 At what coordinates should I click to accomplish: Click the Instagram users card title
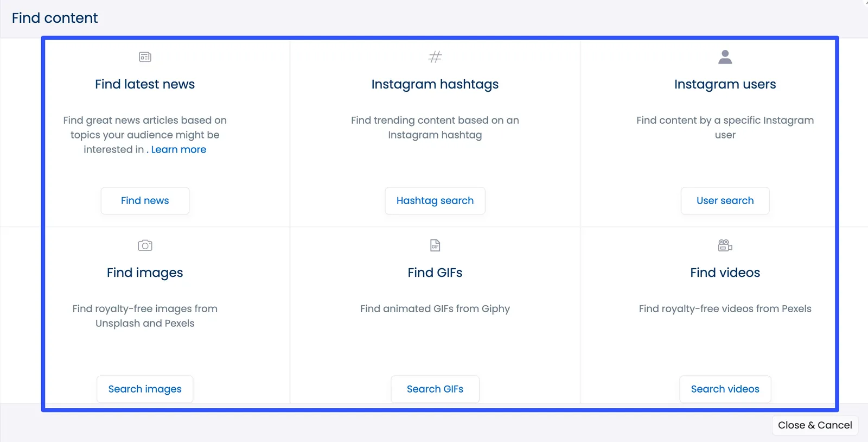click(x=725, y=84)
